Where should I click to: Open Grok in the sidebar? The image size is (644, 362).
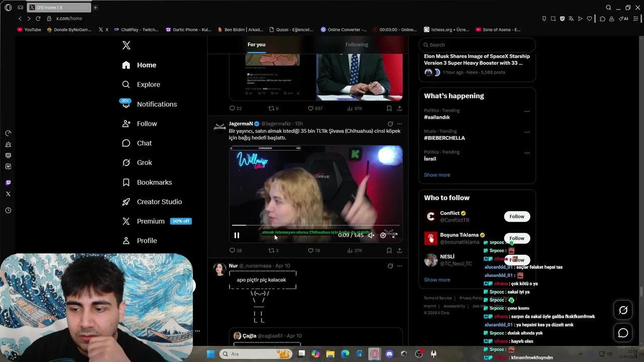click(137, 162)
